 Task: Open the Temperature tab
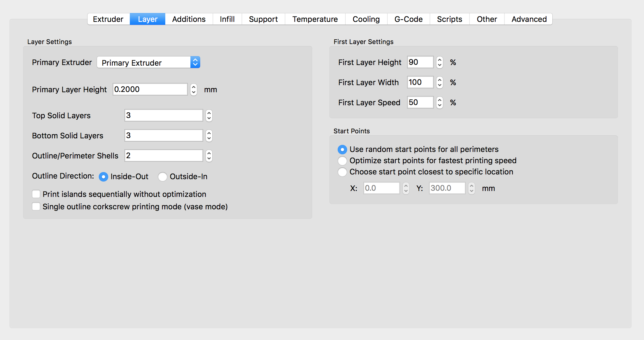315,19
